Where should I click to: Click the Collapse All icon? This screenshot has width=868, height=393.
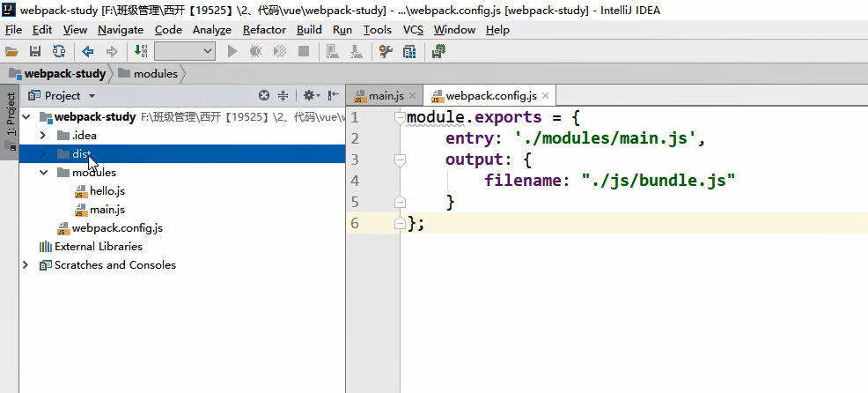coord(283,96)
